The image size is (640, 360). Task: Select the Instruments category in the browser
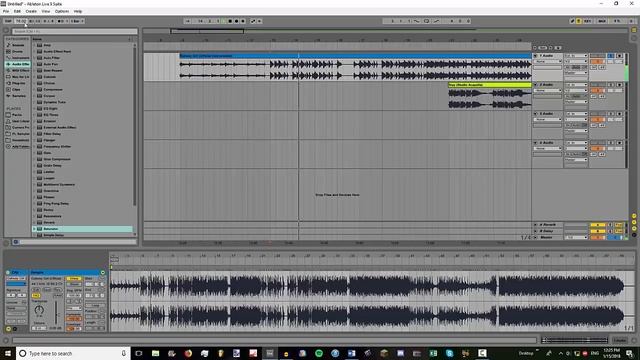coord(18,58)
